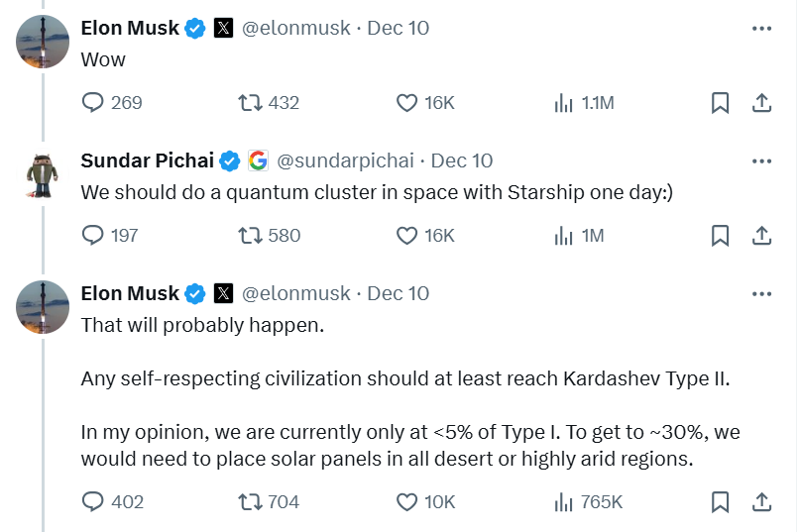Bookmark the Kardashev Type II tweet

point(721,501)
